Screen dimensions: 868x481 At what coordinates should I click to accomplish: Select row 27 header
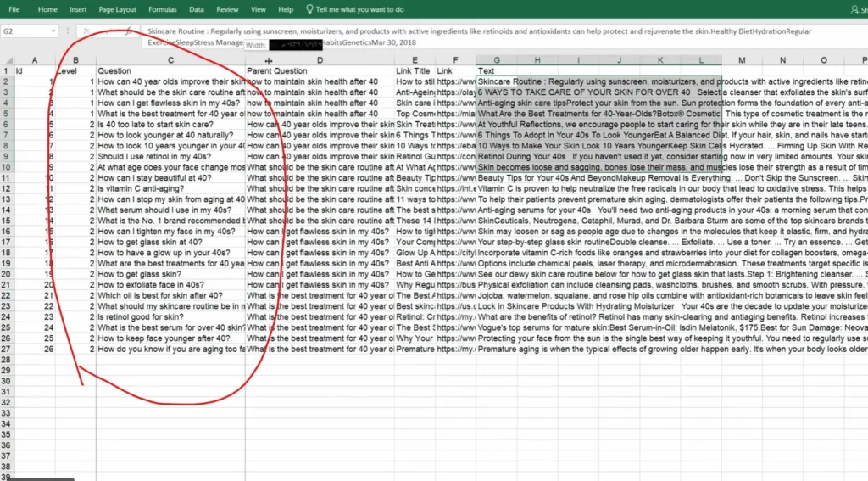tap(6, 350)
